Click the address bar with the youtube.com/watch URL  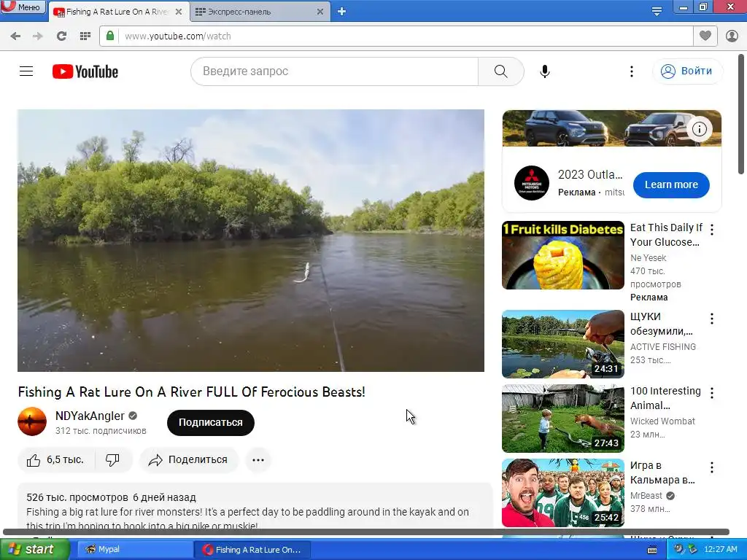point(396,36)
